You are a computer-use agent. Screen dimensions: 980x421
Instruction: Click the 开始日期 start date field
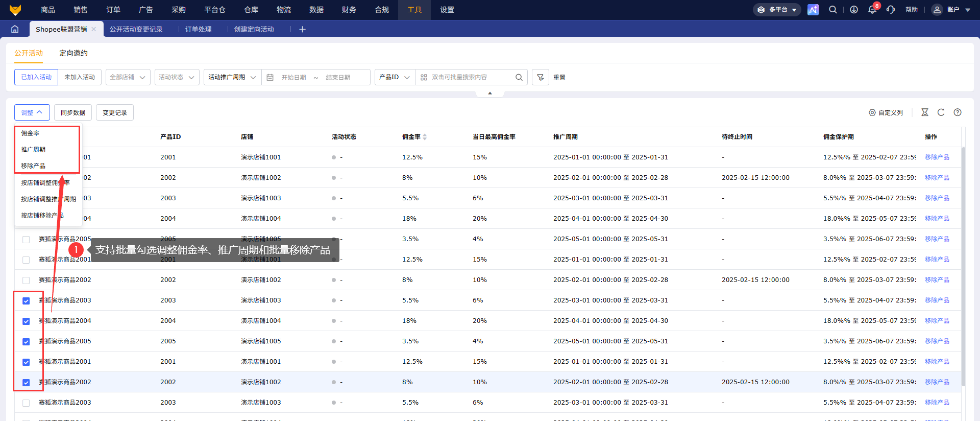(x=294, y=78)
